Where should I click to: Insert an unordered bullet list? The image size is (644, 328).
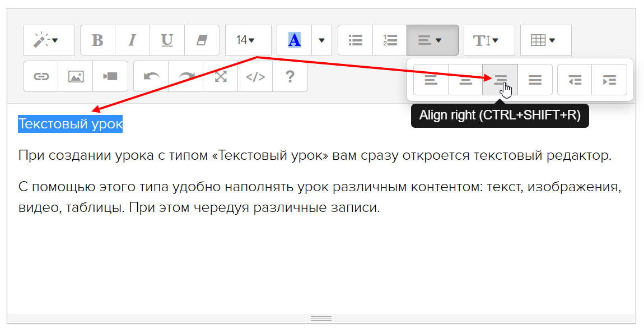355,40
